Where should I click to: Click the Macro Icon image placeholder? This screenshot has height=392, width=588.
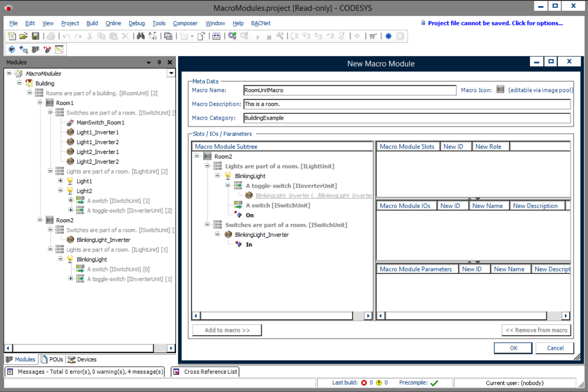coord(500,90)
